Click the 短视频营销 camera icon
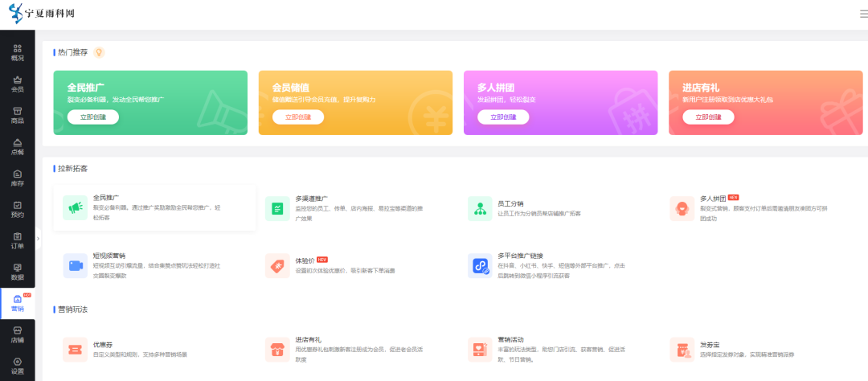The height and width of the screenshot is (381, 868). (x=76, y=266)
